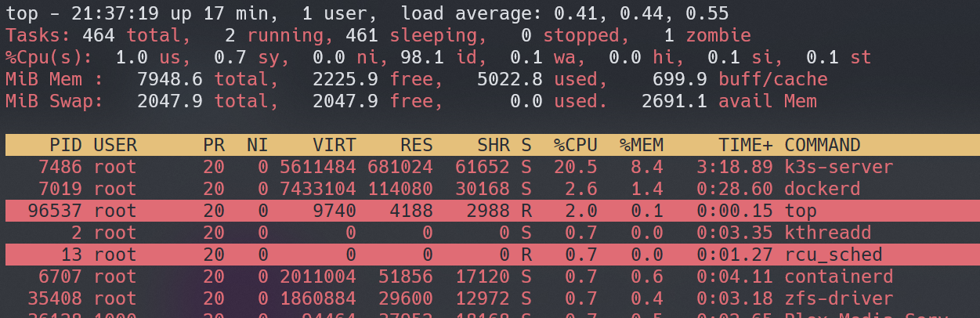980x318 pixels.
Task: Select the kthreadd process name
Action: (827, 233)
